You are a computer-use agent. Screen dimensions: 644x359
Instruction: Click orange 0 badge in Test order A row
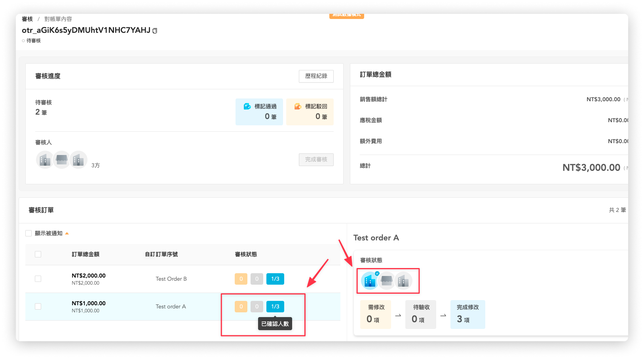tap(241, 306)
